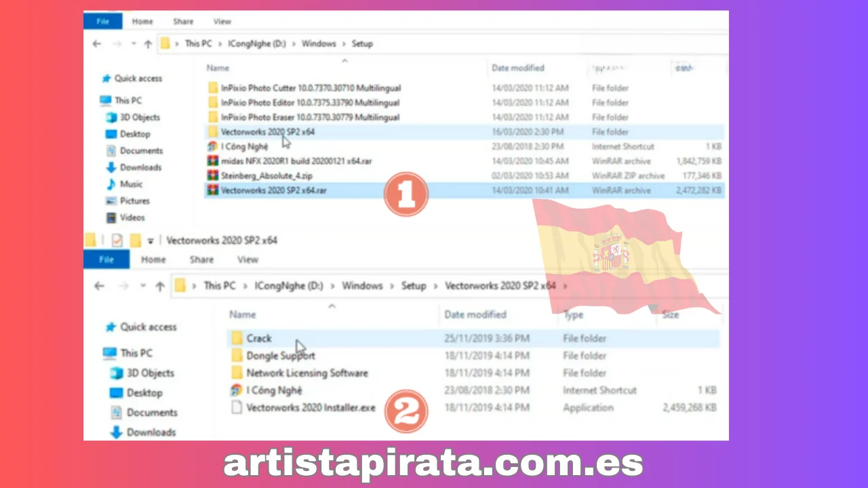
Task: Expand chevron after This PC in lower address bar
Action: [246, 286]
